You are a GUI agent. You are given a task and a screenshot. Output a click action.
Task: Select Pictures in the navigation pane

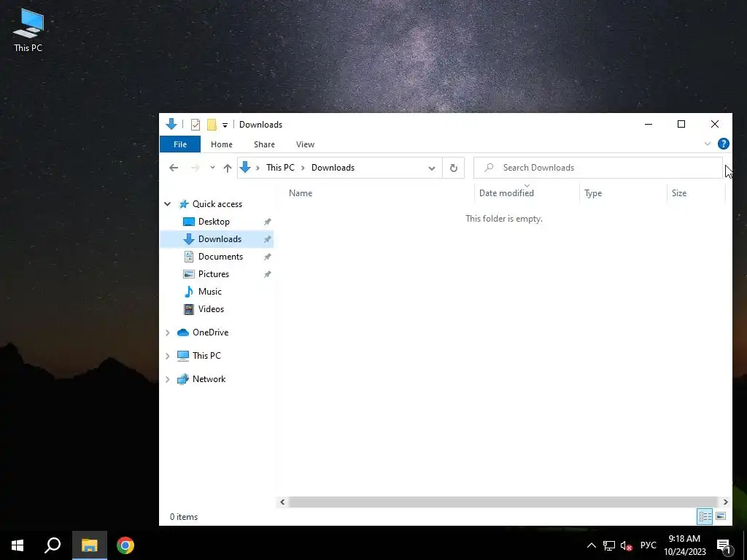(x=214, y=274)
